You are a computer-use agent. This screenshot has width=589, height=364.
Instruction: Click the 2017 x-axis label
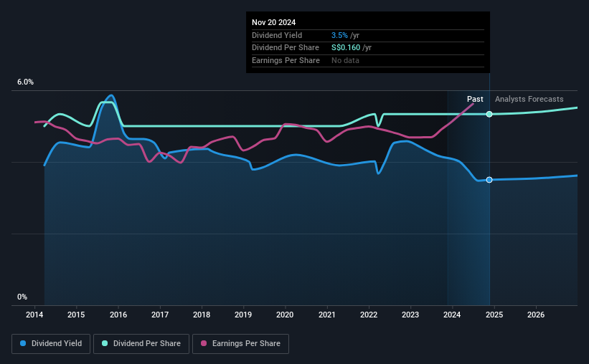coord(160,315)
